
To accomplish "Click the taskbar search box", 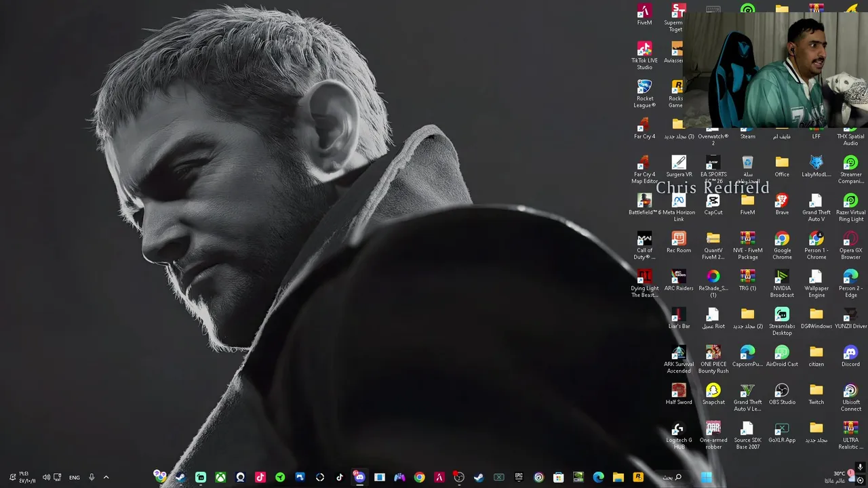I will 673,477.
